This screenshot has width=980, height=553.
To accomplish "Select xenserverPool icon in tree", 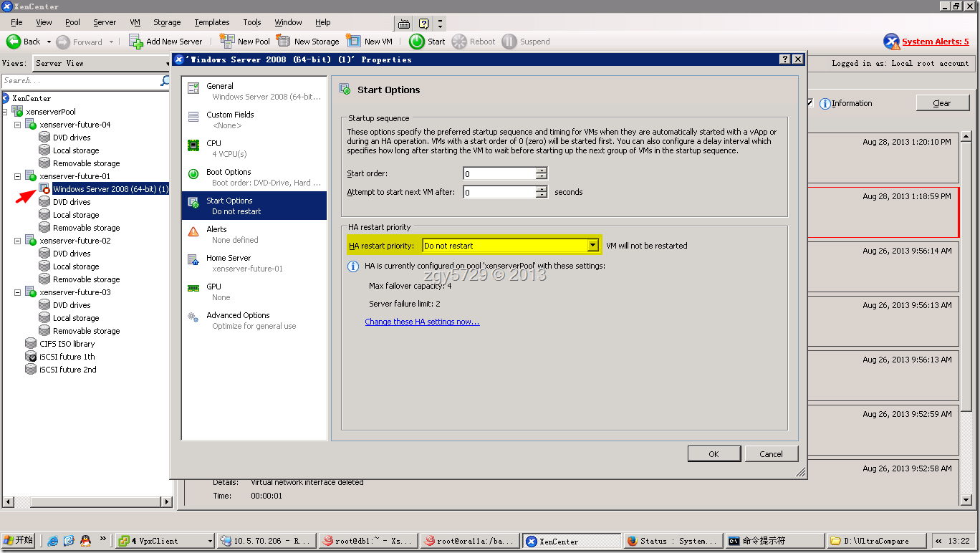I will pyautogui.click(x=17, y=111).
